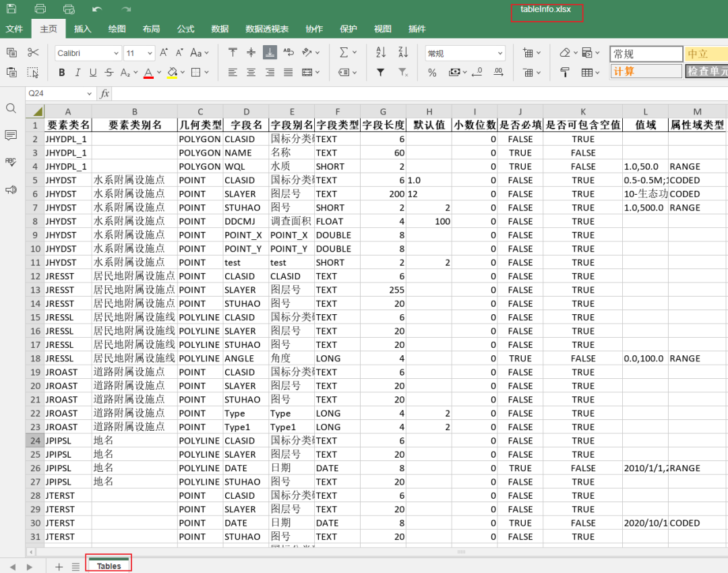This screenshot has height=573, width=728.
Task: Add a new sheet with plus button
Action: 59,566
